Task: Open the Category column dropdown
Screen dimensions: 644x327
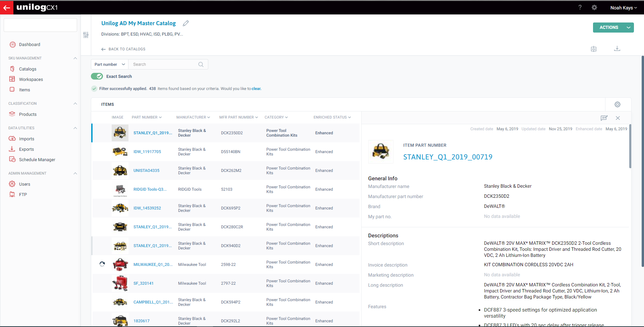Action: tap(276, 117)
